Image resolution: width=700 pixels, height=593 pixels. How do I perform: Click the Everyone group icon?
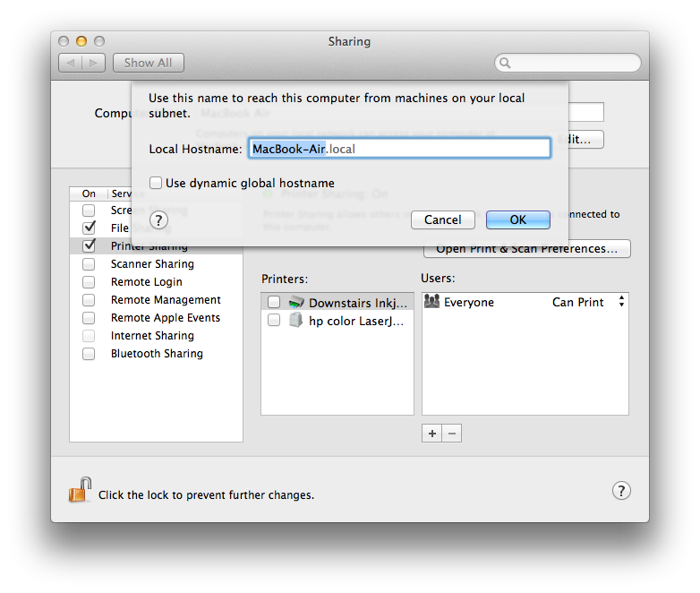431,302
